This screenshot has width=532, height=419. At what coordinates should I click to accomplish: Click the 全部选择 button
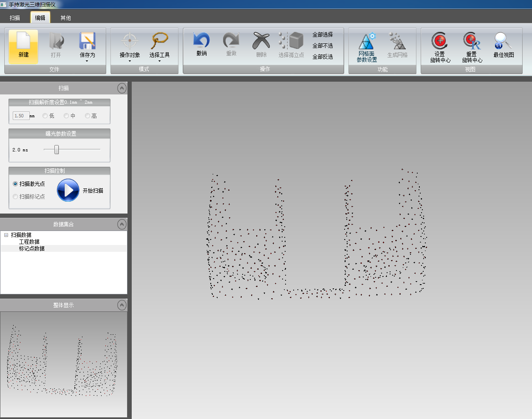click(323, 34)
